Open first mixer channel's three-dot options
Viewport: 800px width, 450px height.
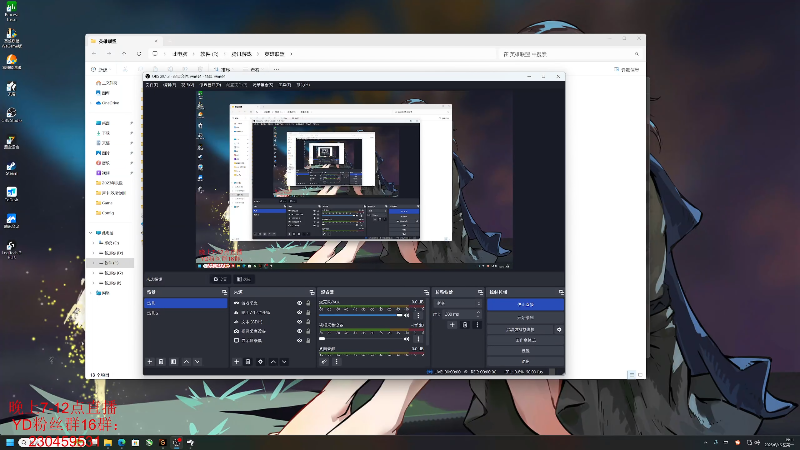[x=418, y=315]
